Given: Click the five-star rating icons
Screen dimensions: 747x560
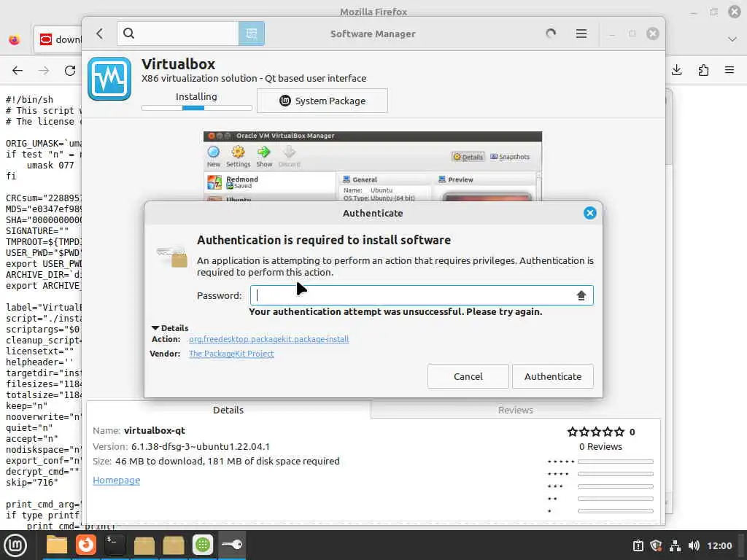Looking at the screenshot, I should pyautogui.click(x=595, y=432).
